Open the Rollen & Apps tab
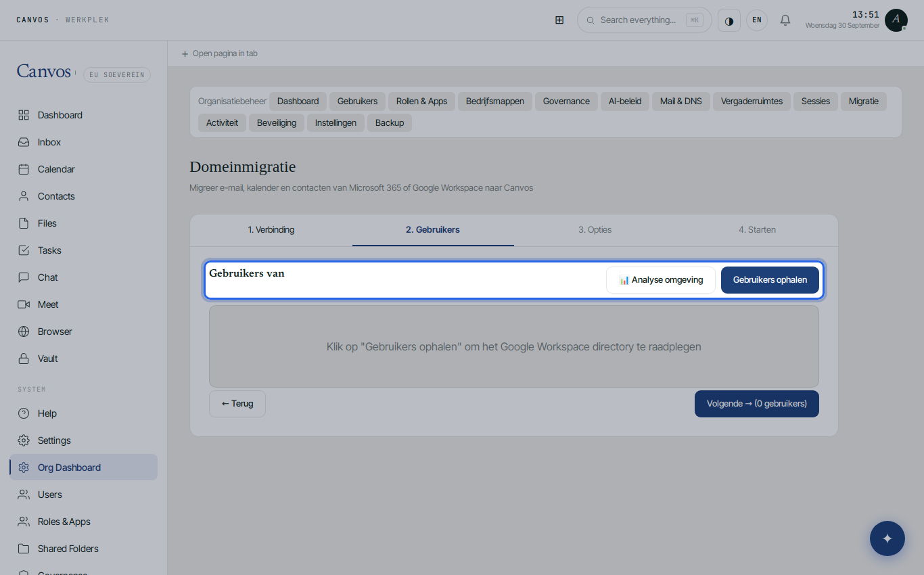This screenshot has width=924, height=575. point(421,101)
